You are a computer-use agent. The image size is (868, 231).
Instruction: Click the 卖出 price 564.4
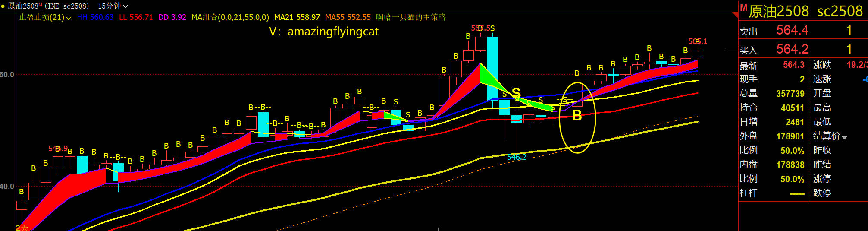(793, 30)
